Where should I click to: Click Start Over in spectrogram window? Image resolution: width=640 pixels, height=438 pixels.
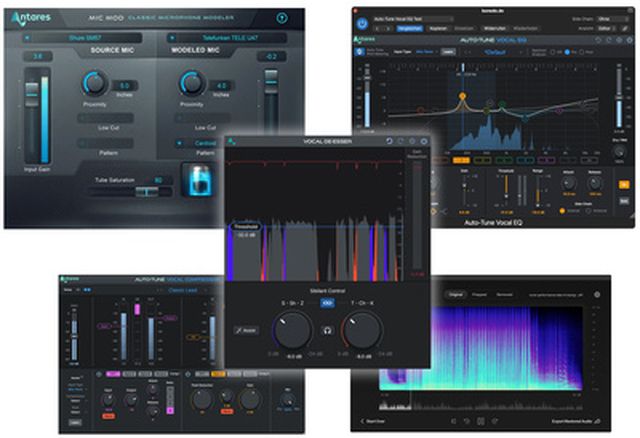click(373, 421)
